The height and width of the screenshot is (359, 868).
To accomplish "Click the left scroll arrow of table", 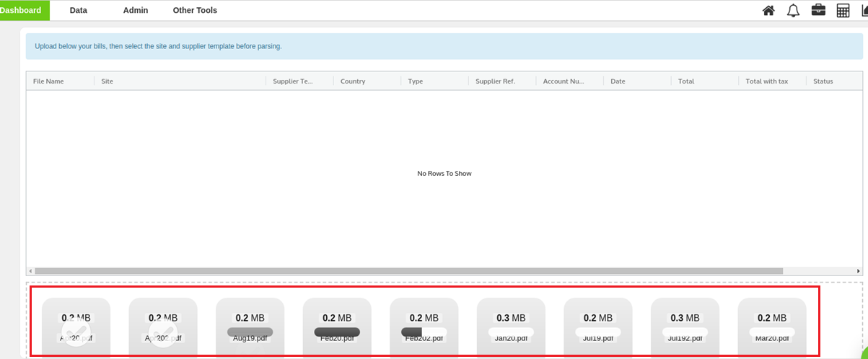I will tap(30, 271).
